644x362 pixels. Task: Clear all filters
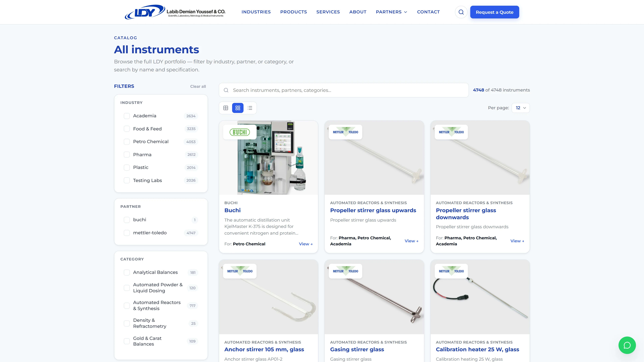pos(198,86)
